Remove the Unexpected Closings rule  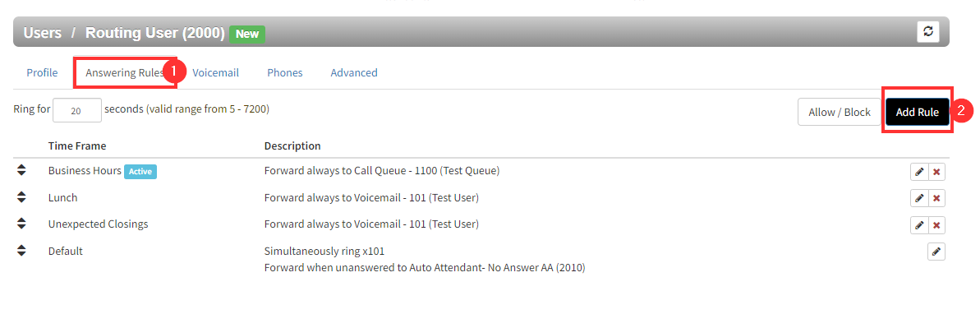(x=936, y=224)
